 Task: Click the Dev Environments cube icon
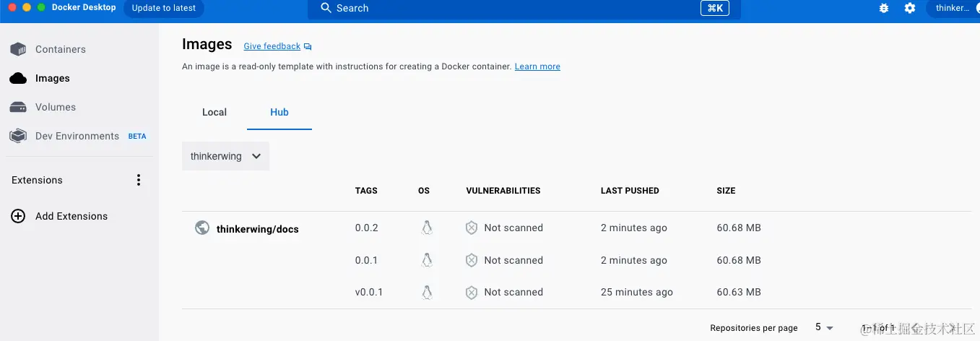[18, 136]
